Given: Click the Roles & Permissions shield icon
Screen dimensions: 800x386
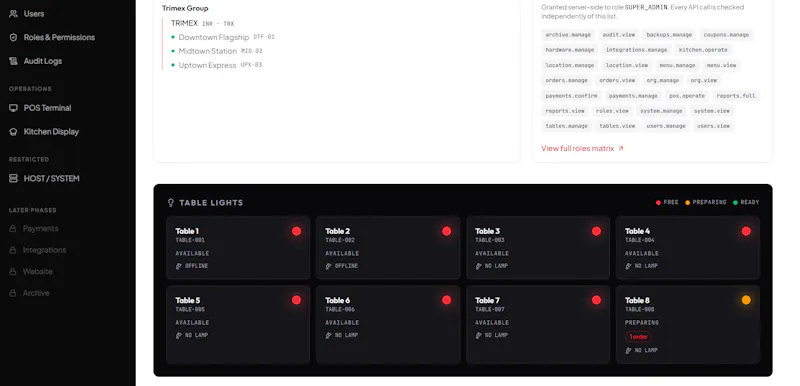Looking at the screenshot, I should pyautogui.click(x=13, y=37).
